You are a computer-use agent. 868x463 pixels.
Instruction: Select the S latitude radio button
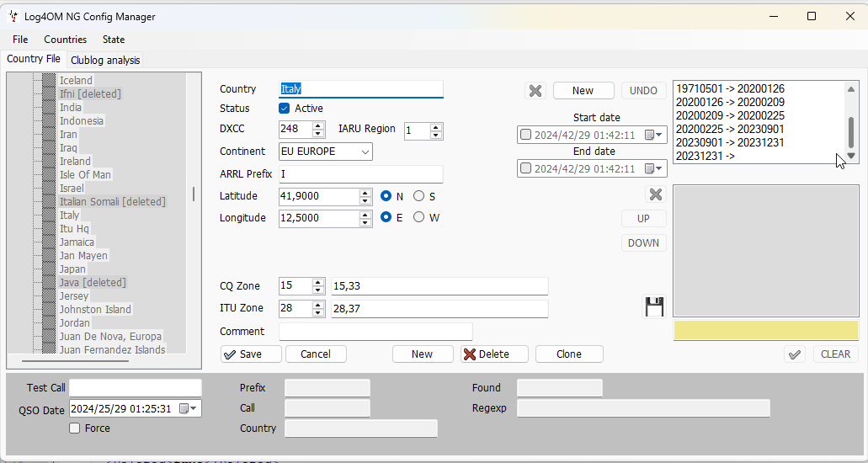coord(419,196)
